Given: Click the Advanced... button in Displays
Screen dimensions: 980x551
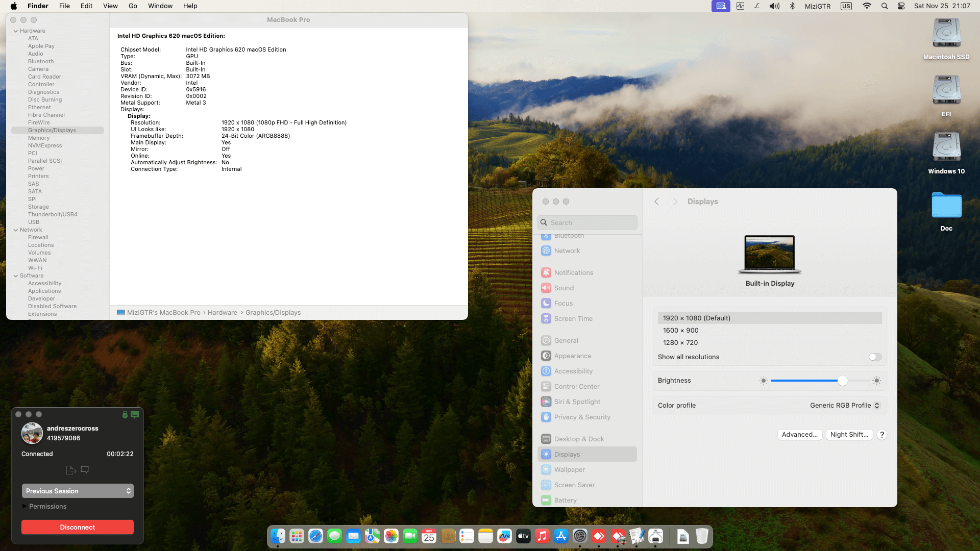Looking at the screenshot, I should pos(799,435).
